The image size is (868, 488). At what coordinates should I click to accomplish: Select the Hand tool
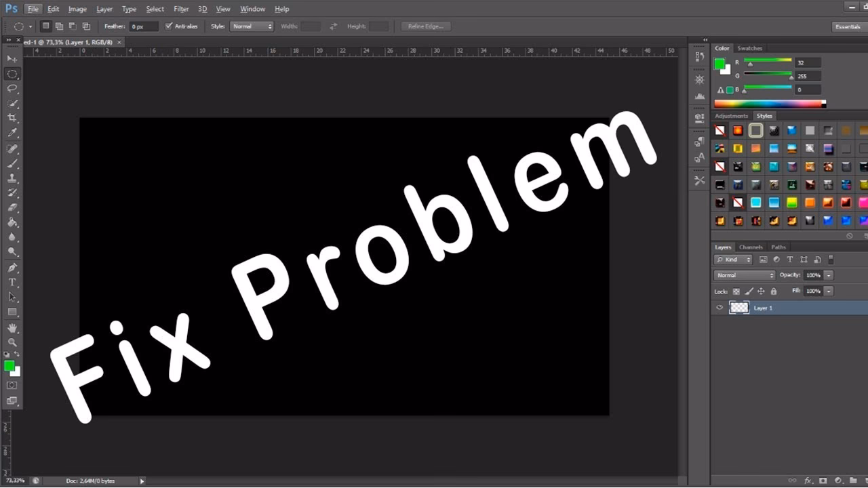[x=12, y=328]
